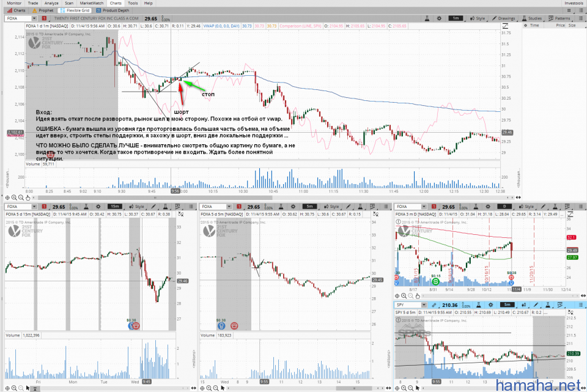The image size is (587, 392).
Task: Open the Help menu
Action: (148, 3)
